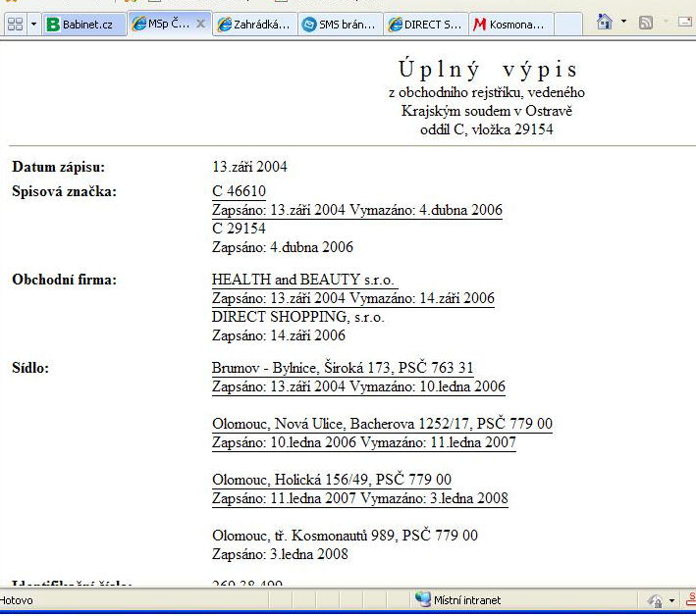Click the Úplný výpis page heading

(488, 71)
